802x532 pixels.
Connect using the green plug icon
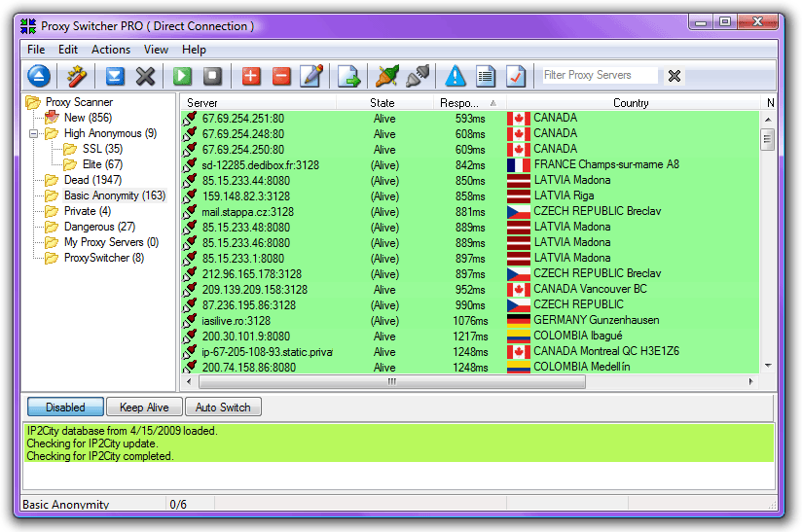coord(387,76)
